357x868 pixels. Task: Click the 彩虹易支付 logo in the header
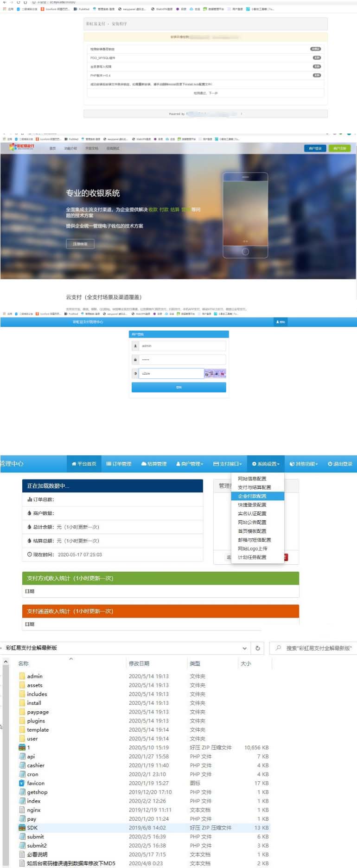21,147
